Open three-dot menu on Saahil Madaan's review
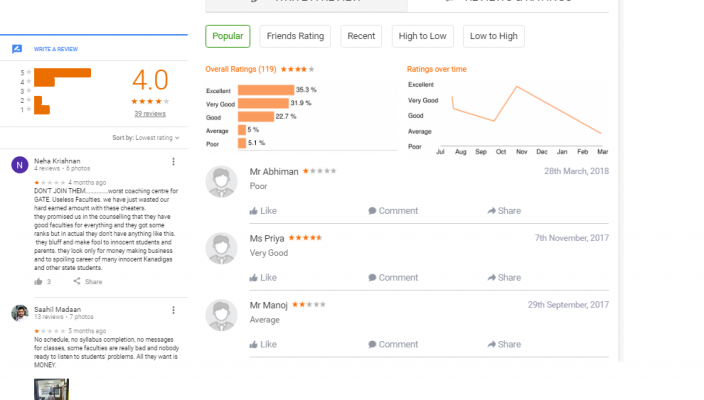 coord(173,310)
